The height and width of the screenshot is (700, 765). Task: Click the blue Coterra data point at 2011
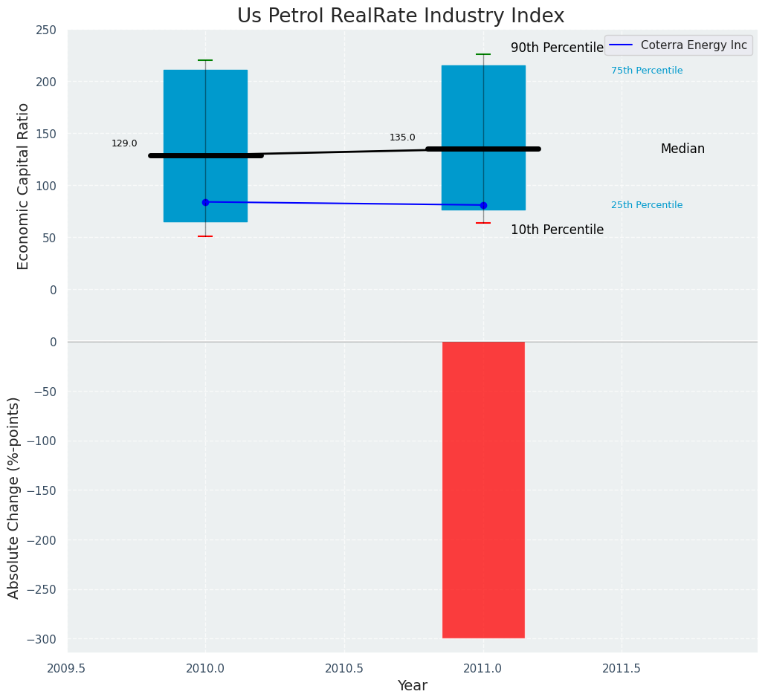[483, 205]
